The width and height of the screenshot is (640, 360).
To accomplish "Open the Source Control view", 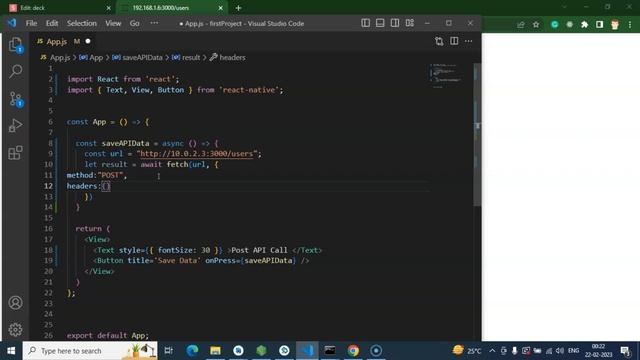I will click(x=16, y=99).
